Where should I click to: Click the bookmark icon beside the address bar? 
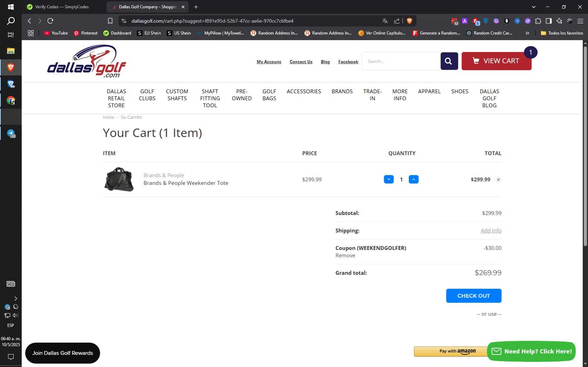[110, 21]
